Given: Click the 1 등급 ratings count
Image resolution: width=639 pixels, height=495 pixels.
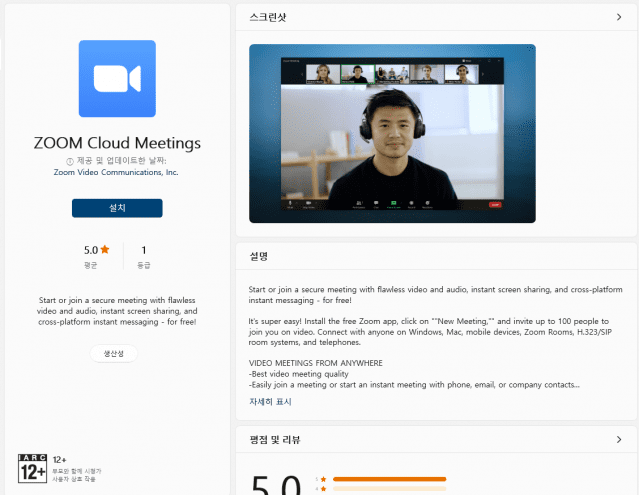Looking at the screenshot, I should 143,257.
